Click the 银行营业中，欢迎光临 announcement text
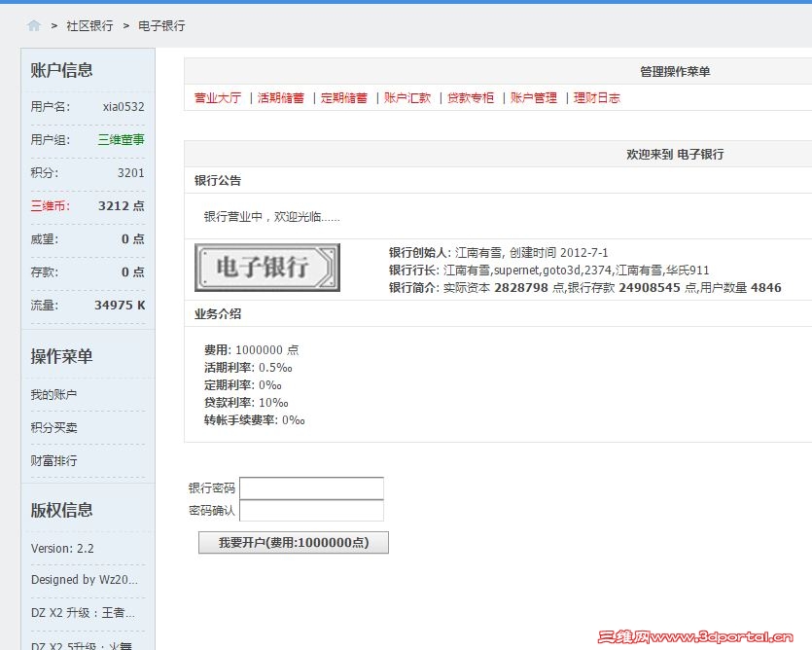812x650 pixels. (272, 217)
